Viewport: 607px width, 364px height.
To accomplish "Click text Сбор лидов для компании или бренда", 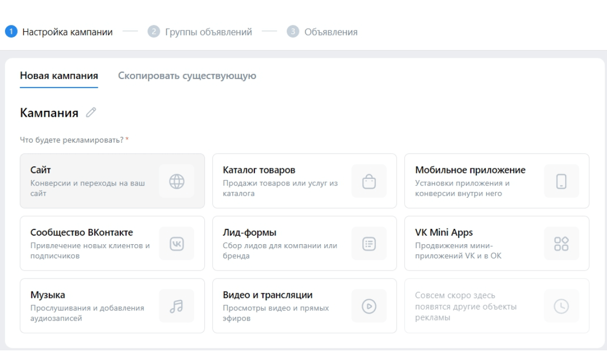I will 280,251.
